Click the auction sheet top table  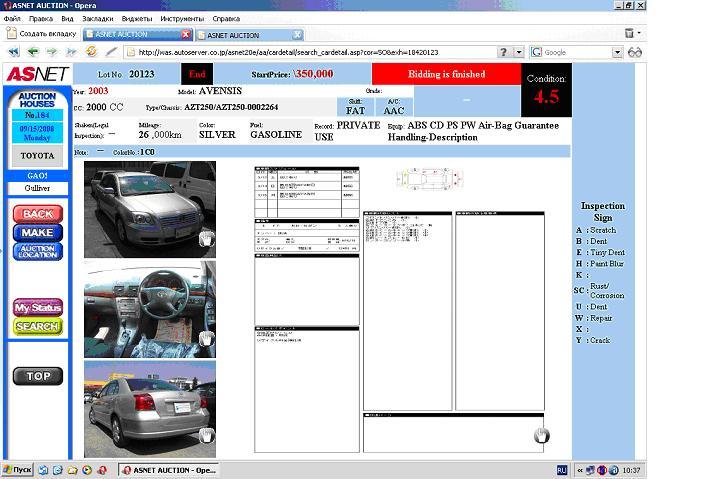[307, 192]
